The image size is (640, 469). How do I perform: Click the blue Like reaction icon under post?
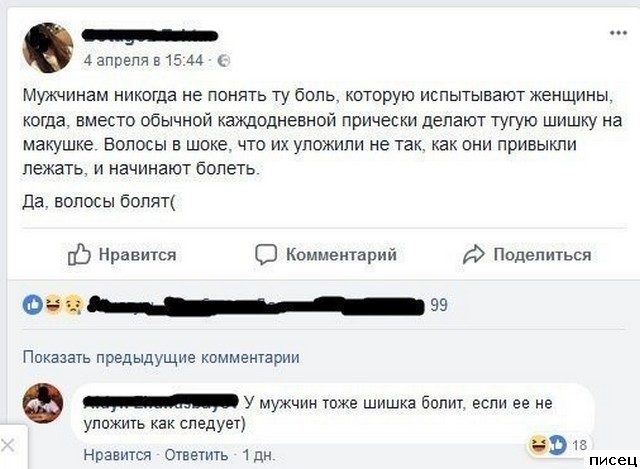coord(33,304)
